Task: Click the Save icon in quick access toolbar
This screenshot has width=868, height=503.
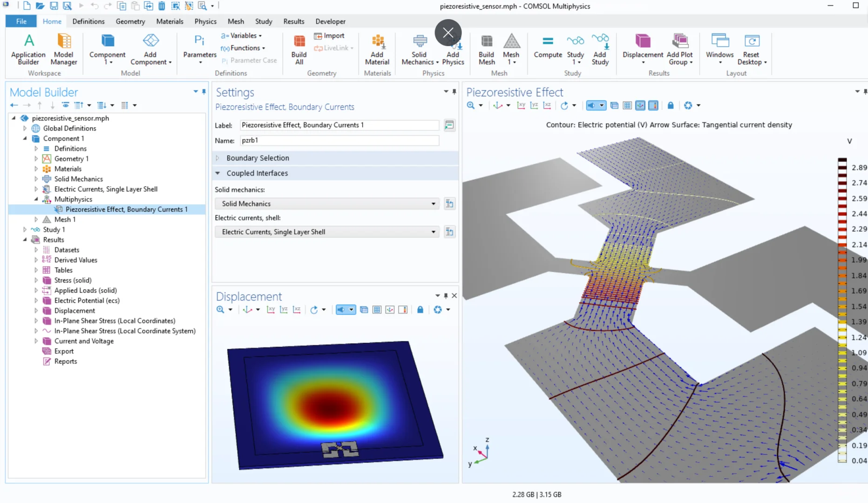Action: (54, 6)
